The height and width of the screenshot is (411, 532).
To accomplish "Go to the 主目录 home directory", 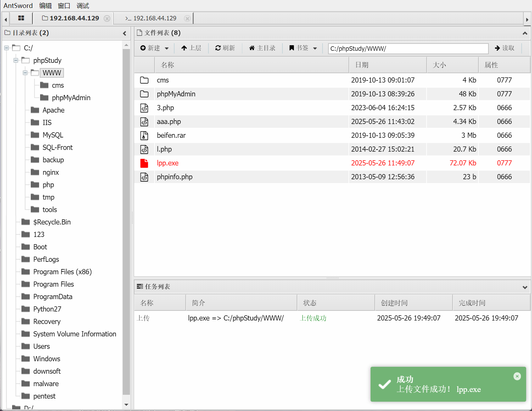I will (x=262, y=48).
